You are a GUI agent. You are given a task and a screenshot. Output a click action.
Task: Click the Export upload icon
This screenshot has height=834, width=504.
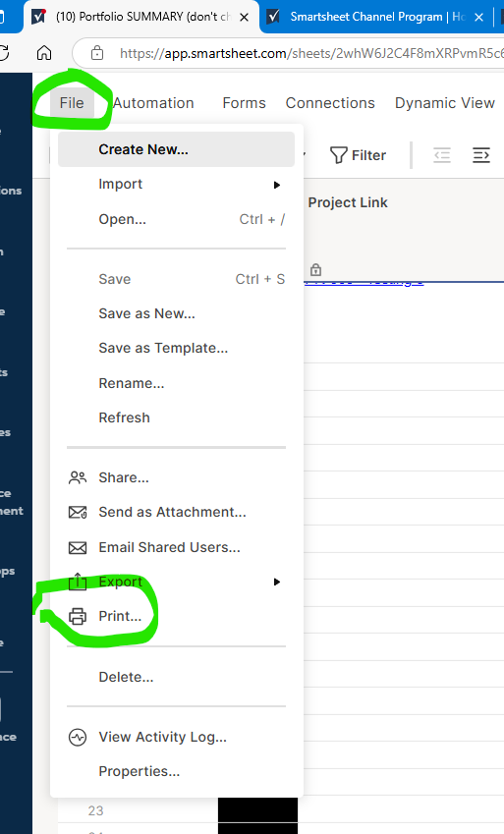coord(78,582)
